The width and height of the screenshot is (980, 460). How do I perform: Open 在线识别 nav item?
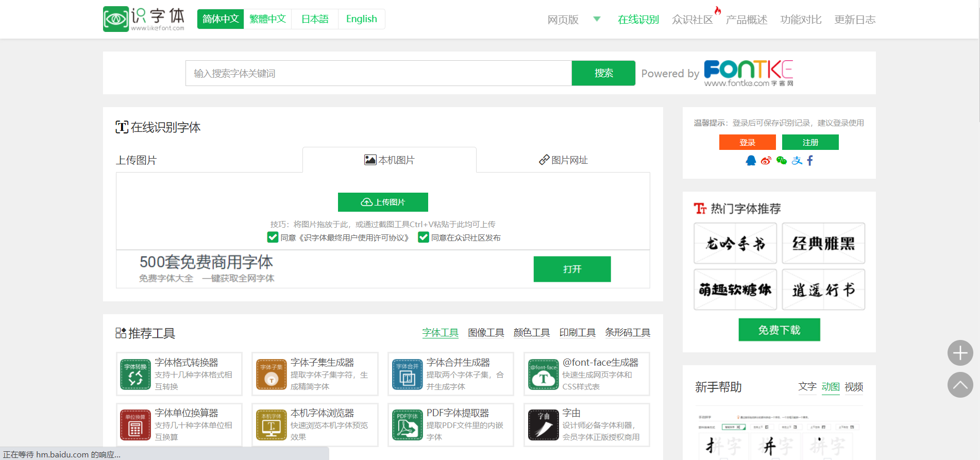point(638,20)
